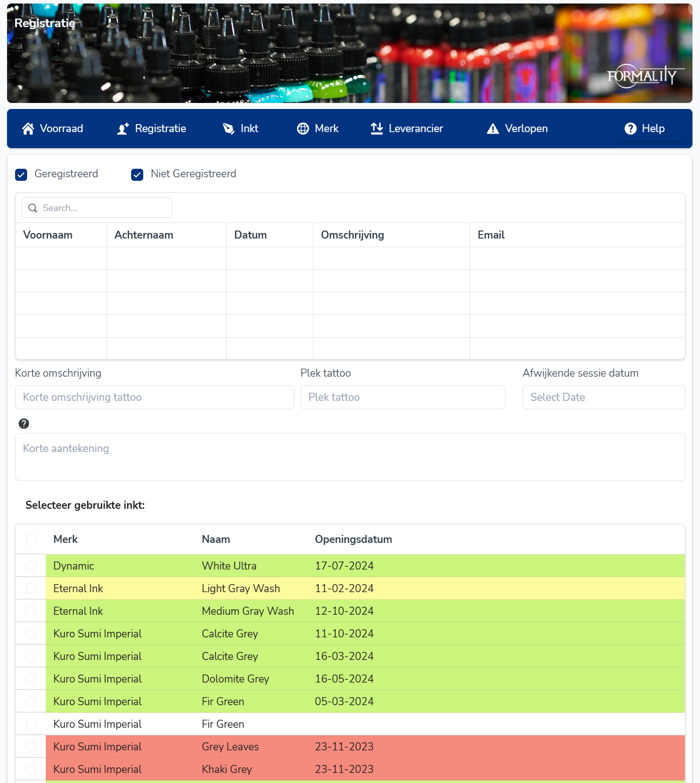The height and width of the screenshot is (783, 700).
Task: Check the Eternal Ink Medium Gray Wash checkbox
Action: pos(31,611)
